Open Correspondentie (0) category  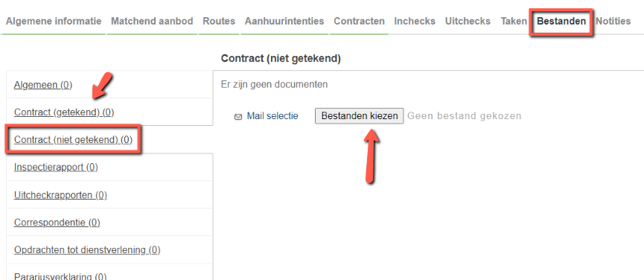coord(57,223)
